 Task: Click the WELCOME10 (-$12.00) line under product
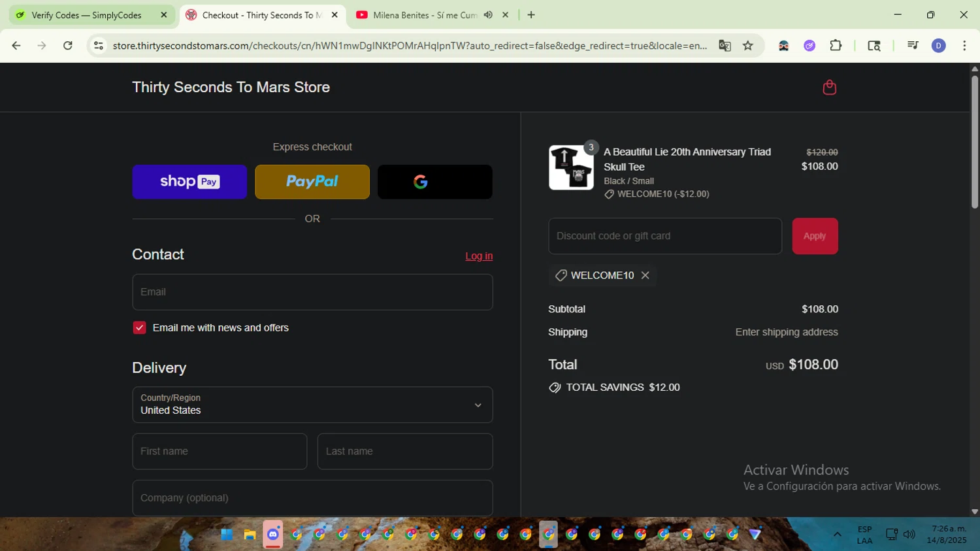pos(657,194)
